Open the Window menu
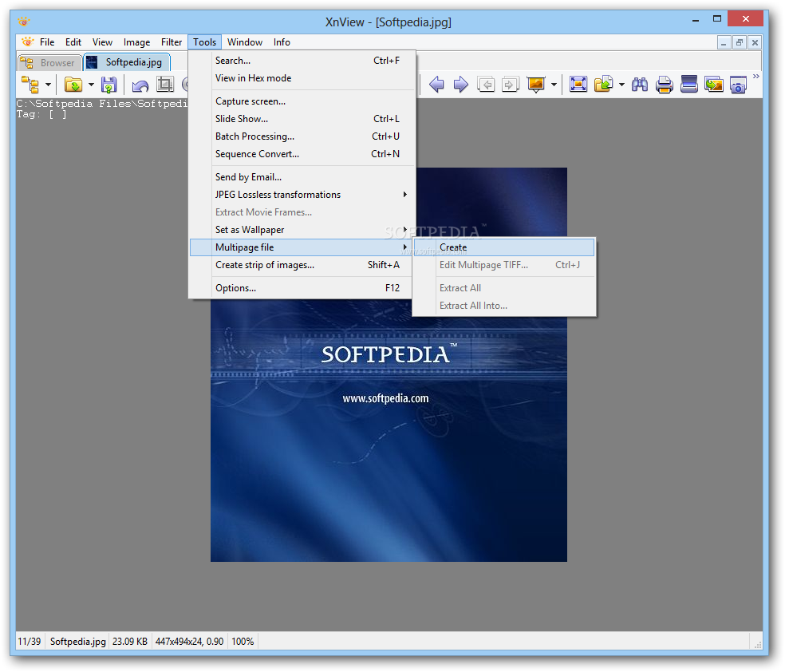 (x=245, y=42)
